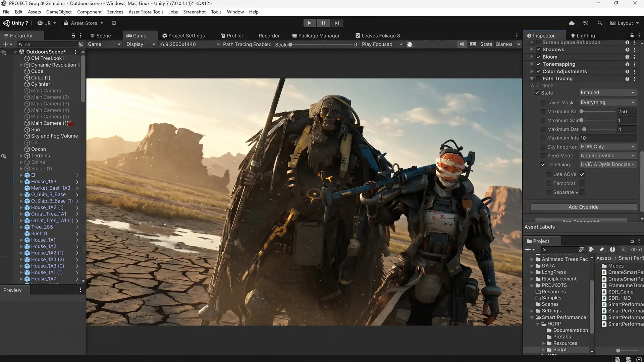The width and height of the screenshot is (644, 362).
Task: Toggle the Bloom override checkbox
Action: point(538,57)
